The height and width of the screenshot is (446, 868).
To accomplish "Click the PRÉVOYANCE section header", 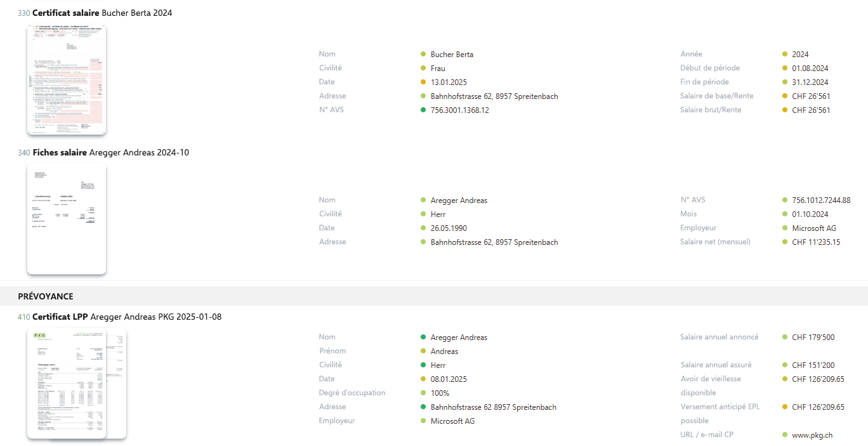I will pyautogui.click(x=46, y=296).
